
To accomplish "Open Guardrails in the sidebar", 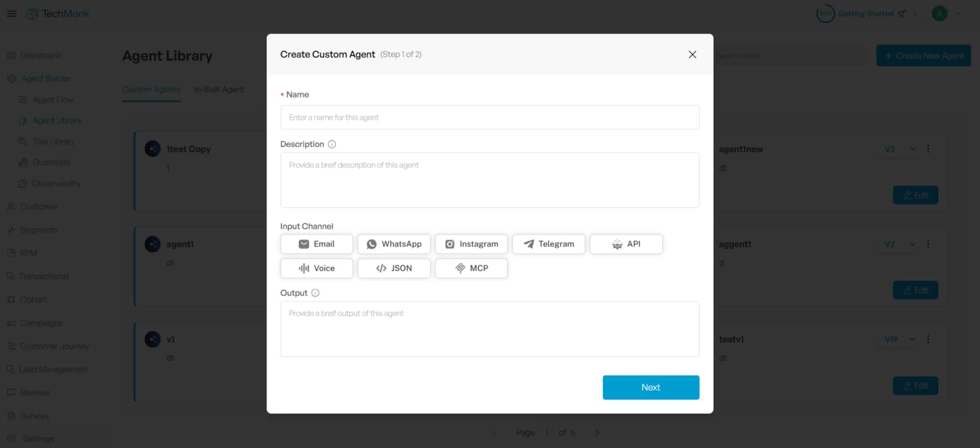I will 45,162.
